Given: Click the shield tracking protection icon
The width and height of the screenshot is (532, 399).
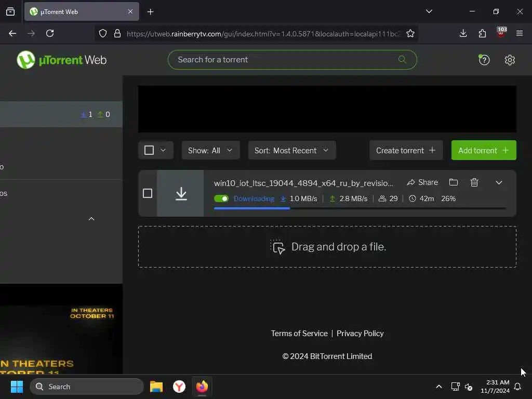Looking at the screenshot, I should pyautogui.click(x=103, y=33).
